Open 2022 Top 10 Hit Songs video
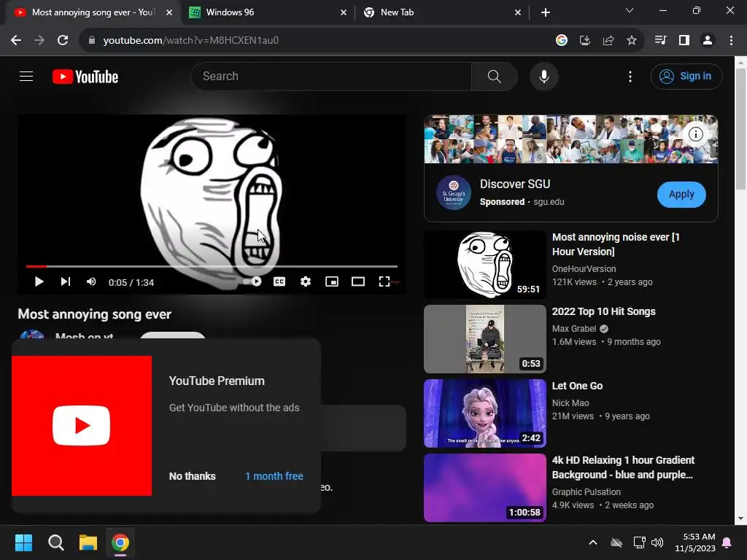747x560 pixels. [603, 311]
